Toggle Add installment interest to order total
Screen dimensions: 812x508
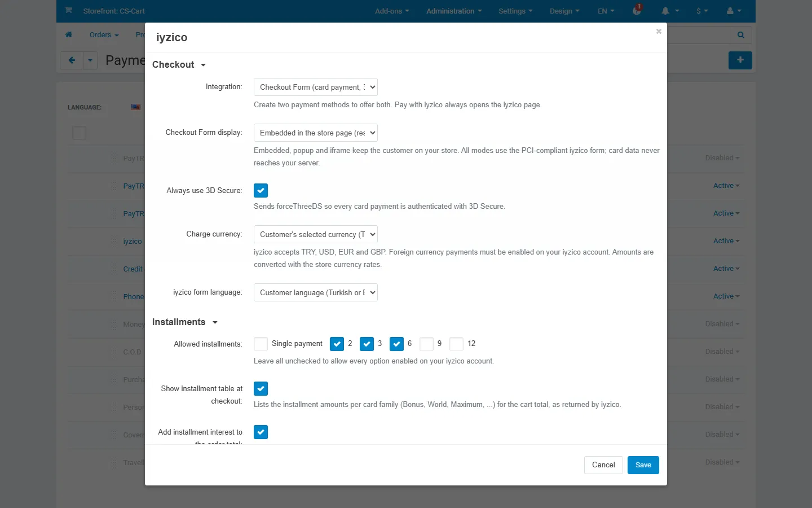click(261, 432)
